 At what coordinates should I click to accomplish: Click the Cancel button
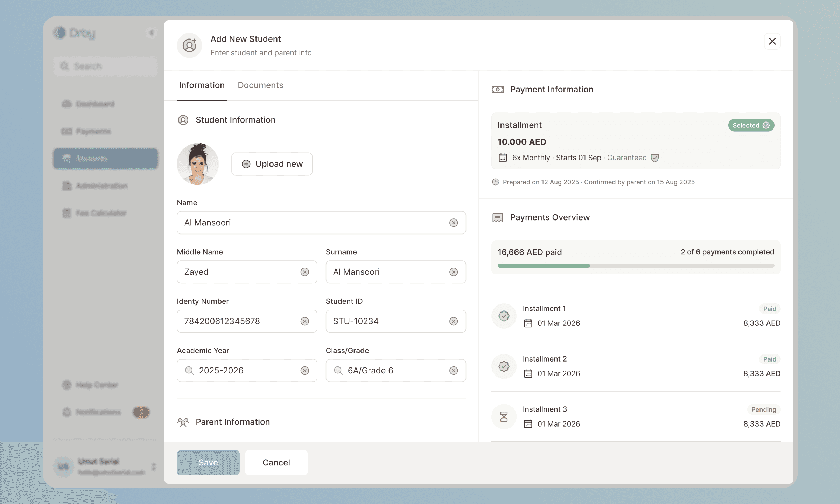coord(276,463)
